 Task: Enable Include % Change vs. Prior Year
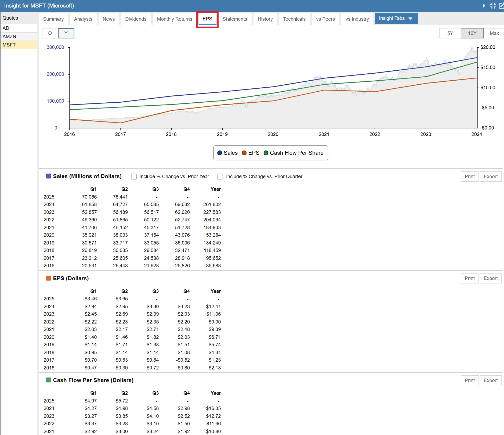pos(134,177)
